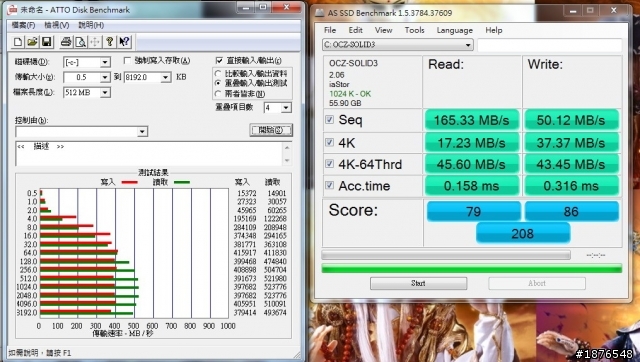Viewport: 640px width, 362px height.
Task: Click the Seq write result 50.12 MB/s
Action: click(571, 120)
